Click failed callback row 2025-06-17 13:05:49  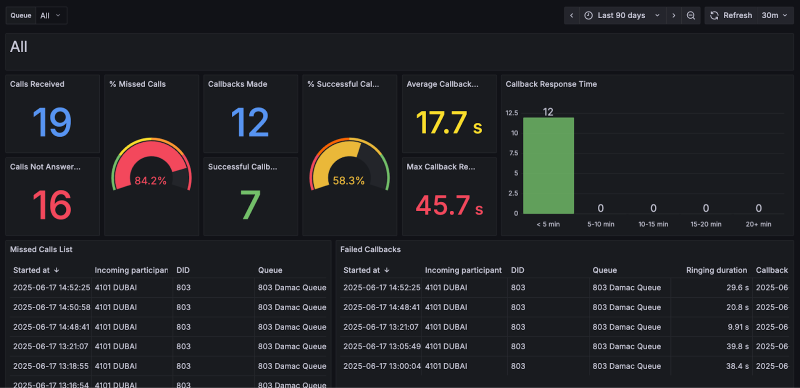(x=565, y=347)
